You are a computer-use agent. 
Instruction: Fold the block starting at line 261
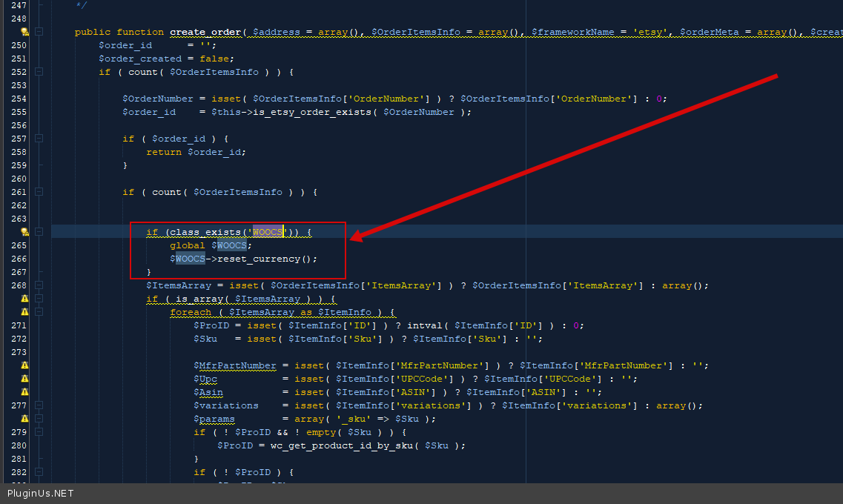coord(39,192)
